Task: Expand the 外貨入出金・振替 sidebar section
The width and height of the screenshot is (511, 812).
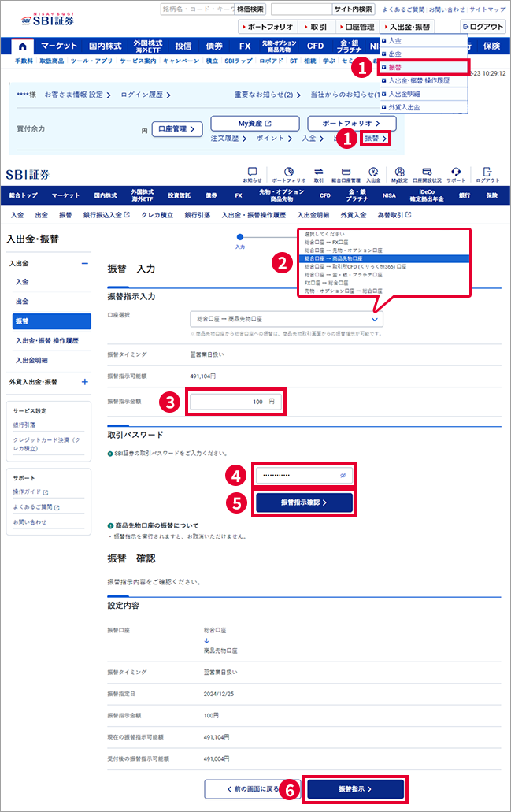Action: point(85,382)
